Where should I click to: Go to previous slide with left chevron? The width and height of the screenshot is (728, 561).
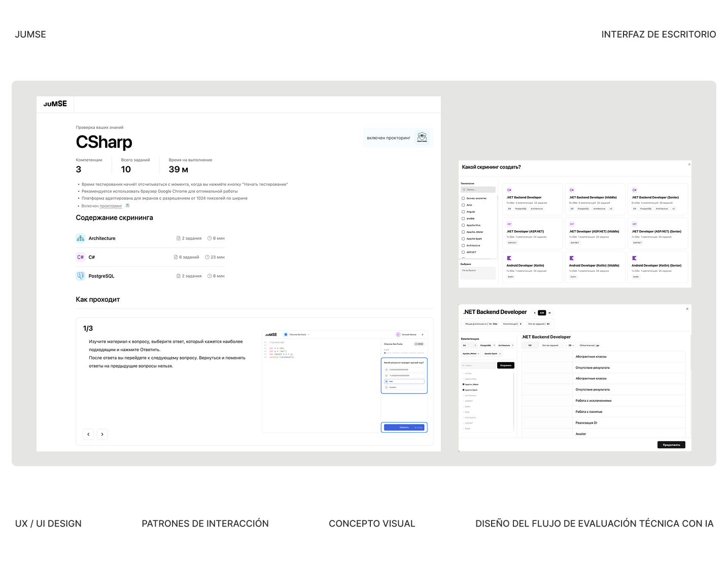[x=88, y=434]
